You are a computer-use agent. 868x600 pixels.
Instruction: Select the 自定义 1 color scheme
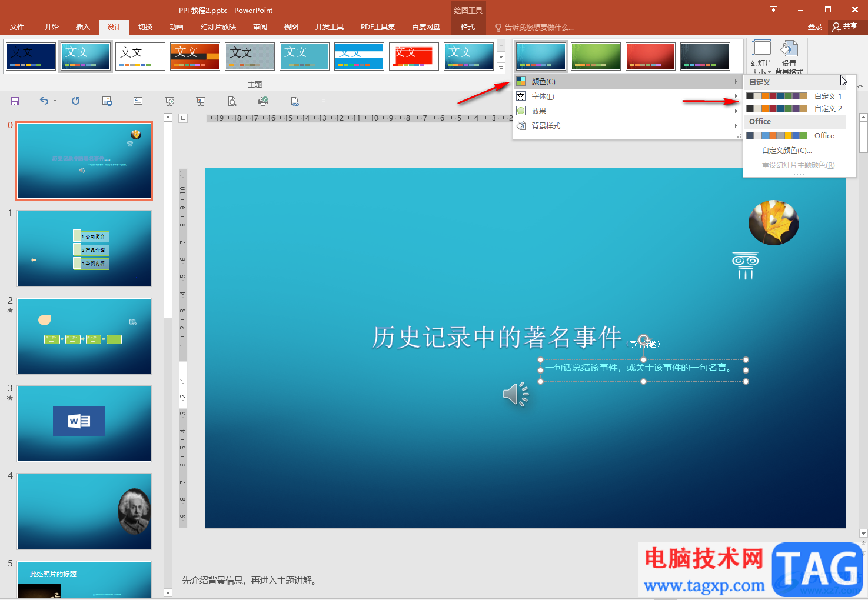pyautogui.click(x=795, y=96)
